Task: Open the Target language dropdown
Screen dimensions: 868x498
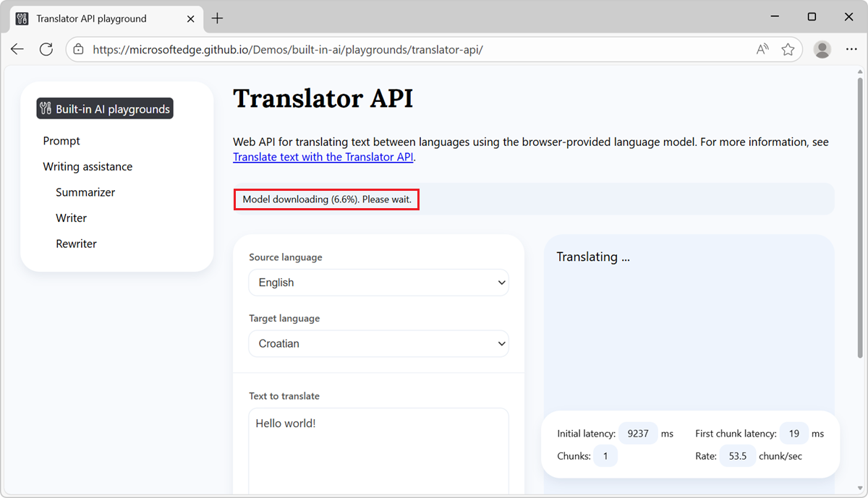Action: [x=378, y=343]
